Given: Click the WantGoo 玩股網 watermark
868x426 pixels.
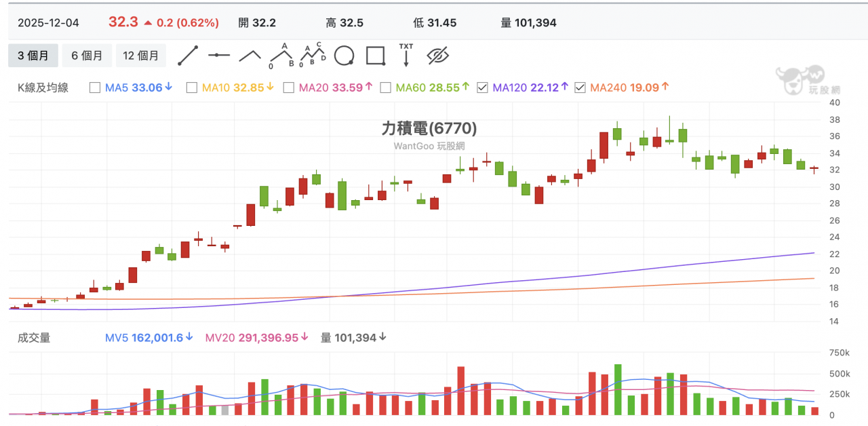Looking at the screenshot, I should [x=431, y=145].
